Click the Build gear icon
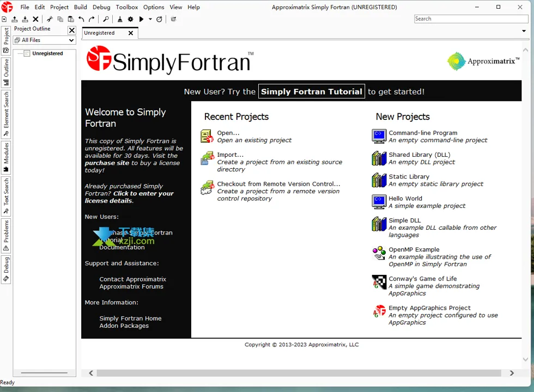 [x=130, y=20]
